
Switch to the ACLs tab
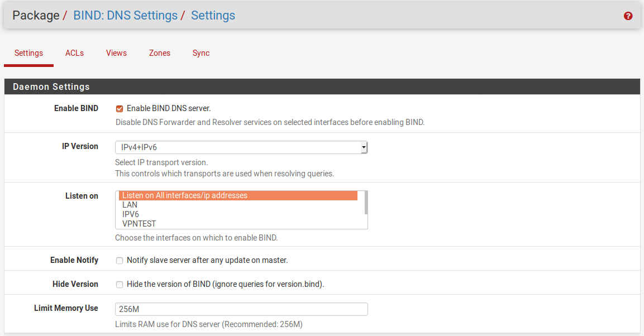[74, 53]
